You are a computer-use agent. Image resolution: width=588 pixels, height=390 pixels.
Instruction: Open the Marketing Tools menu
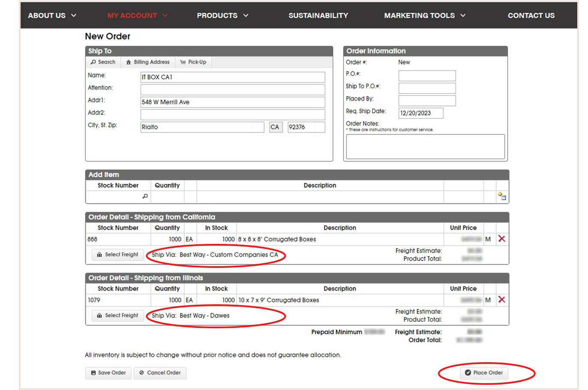(x=419, y=15)
